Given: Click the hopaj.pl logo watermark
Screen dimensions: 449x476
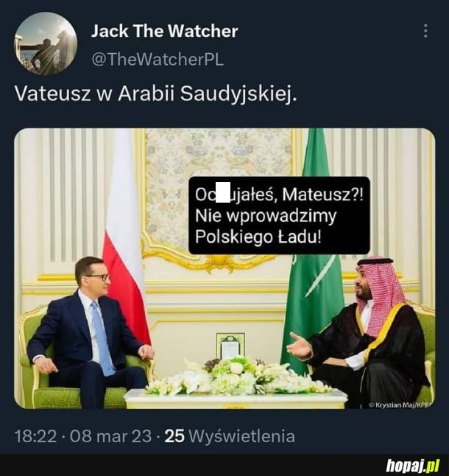Looking at the screenshot, I should pos(413,465).
